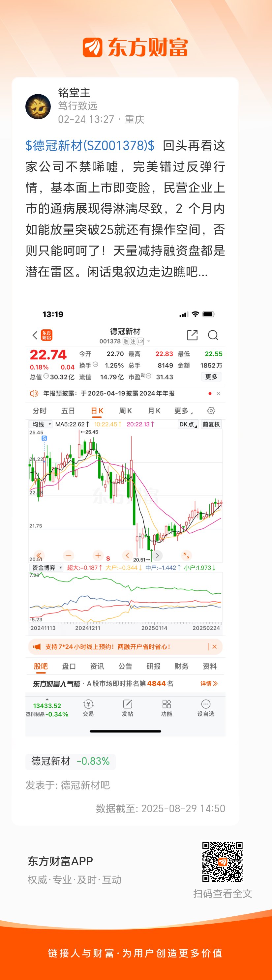Tap 扫码查看全文 caption

coord(223,894)
